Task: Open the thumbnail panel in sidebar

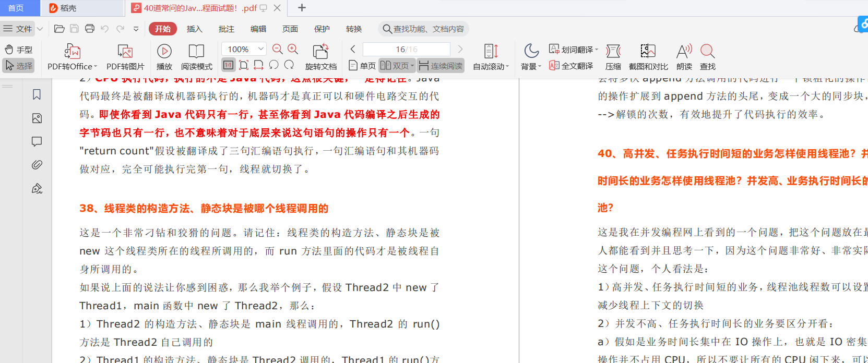Action: coord(37,118)
